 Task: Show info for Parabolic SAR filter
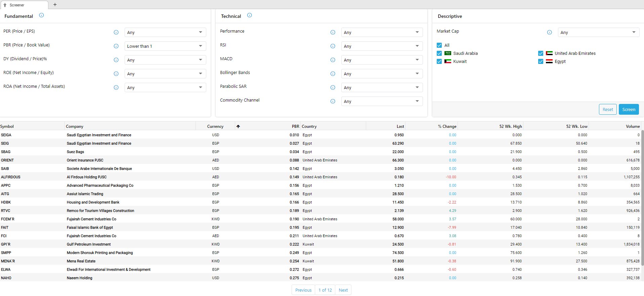(x=333, y=87)
